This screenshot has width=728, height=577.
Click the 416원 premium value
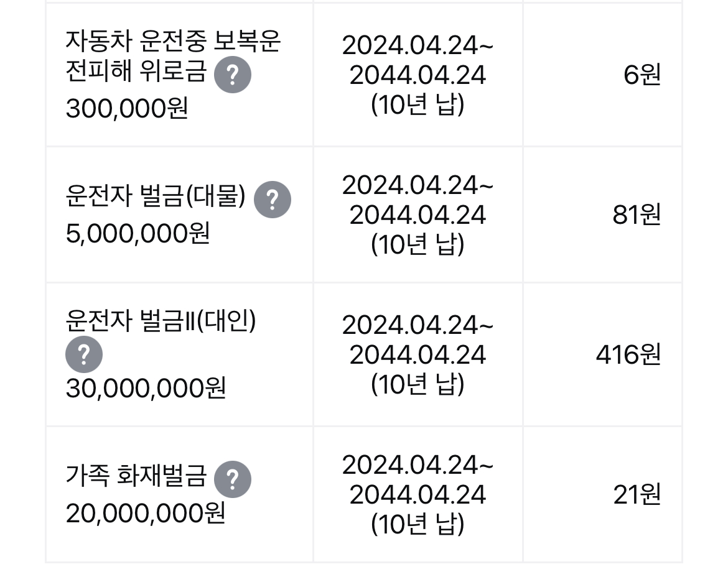[x=628, y=355]
